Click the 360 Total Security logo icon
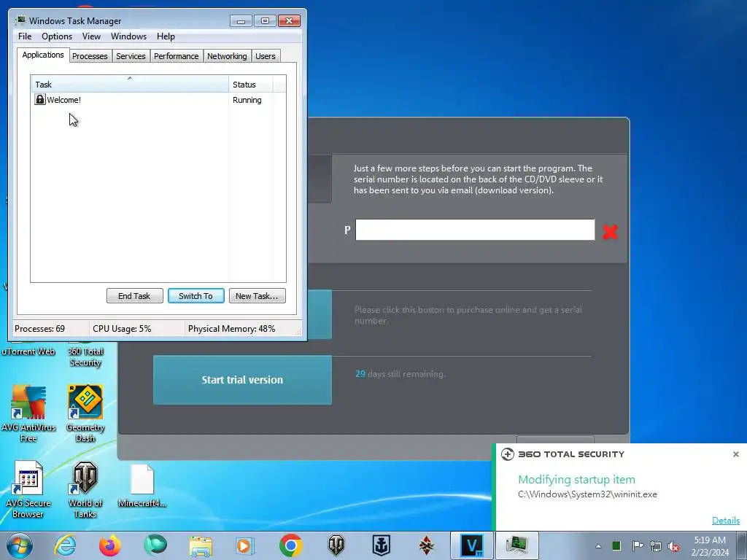Viewport: 747px width, 560px height. (508, 454)
